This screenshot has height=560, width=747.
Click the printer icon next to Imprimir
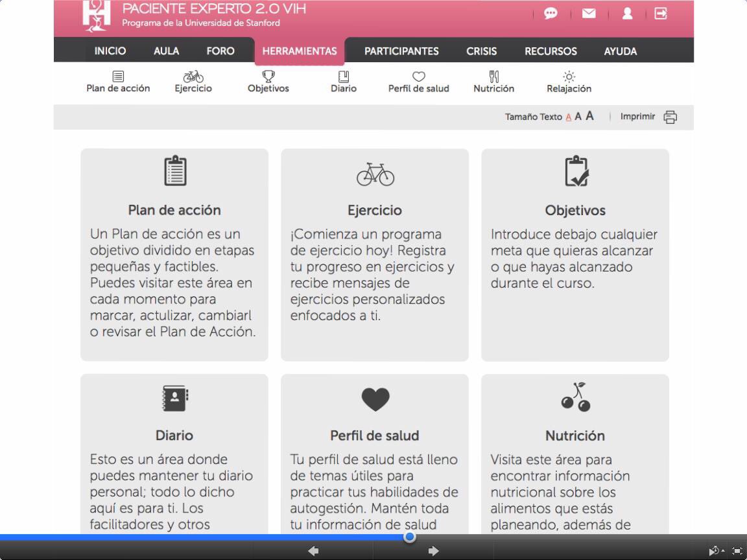point(670,117)
